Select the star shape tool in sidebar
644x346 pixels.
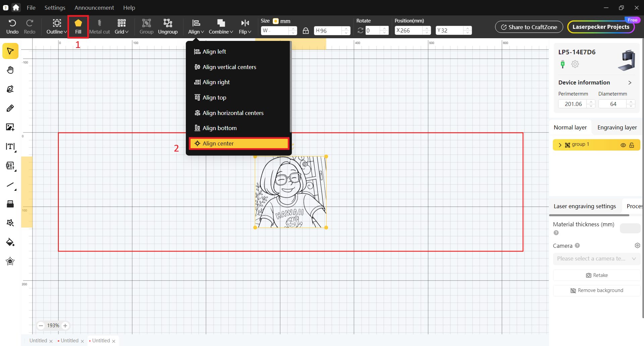[x=10, y=261]
